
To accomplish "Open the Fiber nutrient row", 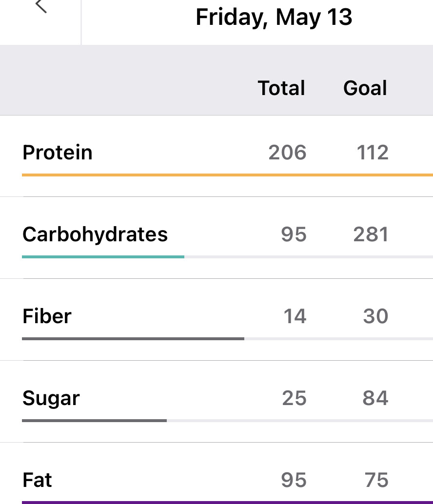I will [x=47, y=316].
